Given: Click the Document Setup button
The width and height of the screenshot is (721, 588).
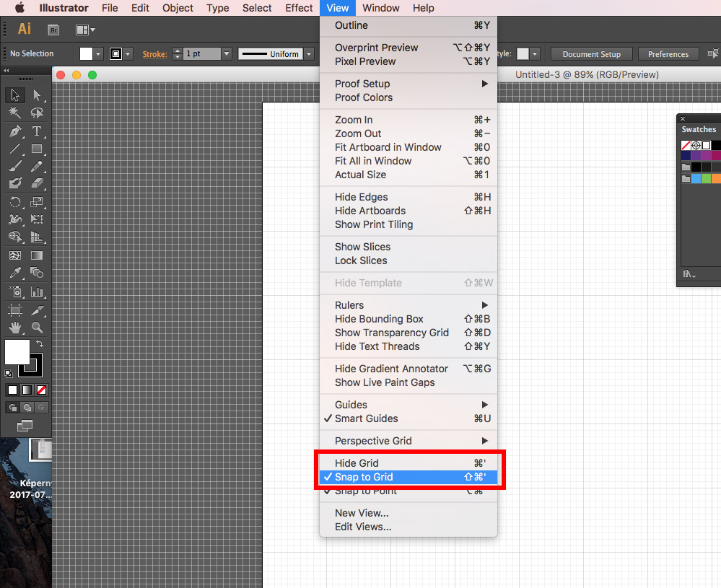Looking at the screenshot, I should click(x=591, y=54).
